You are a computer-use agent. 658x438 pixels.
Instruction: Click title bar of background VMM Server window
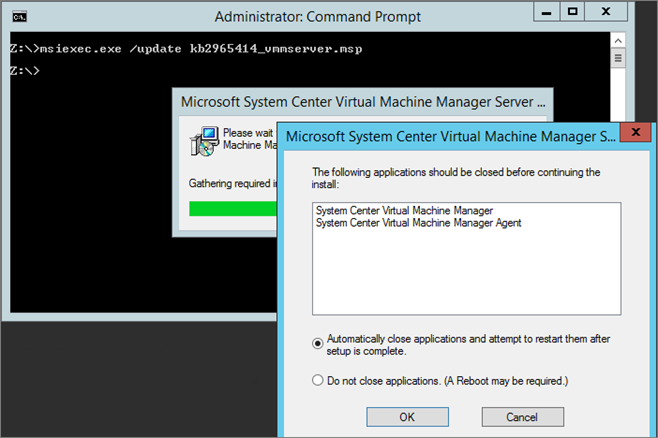[363, 102]
